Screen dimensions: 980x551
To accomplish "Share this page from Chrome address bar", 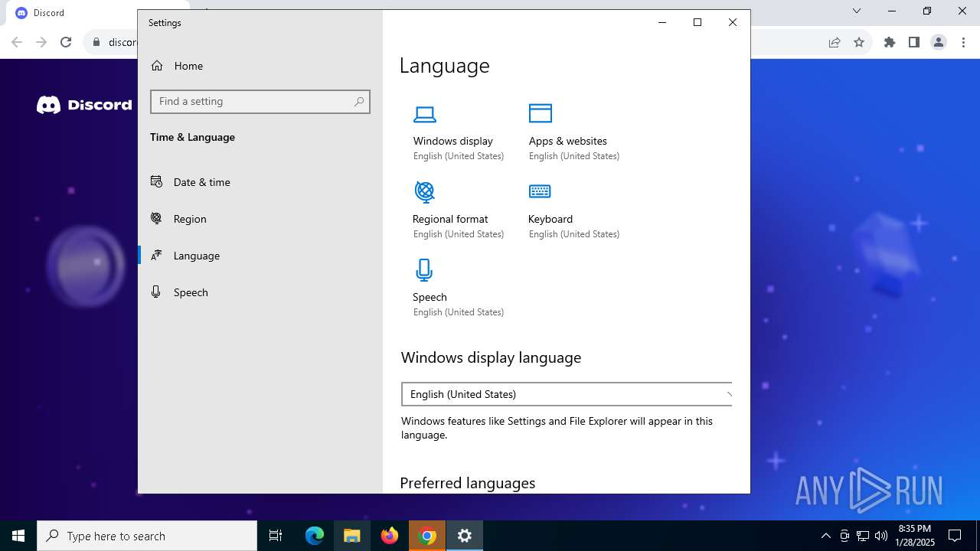I will pos(835,43).
